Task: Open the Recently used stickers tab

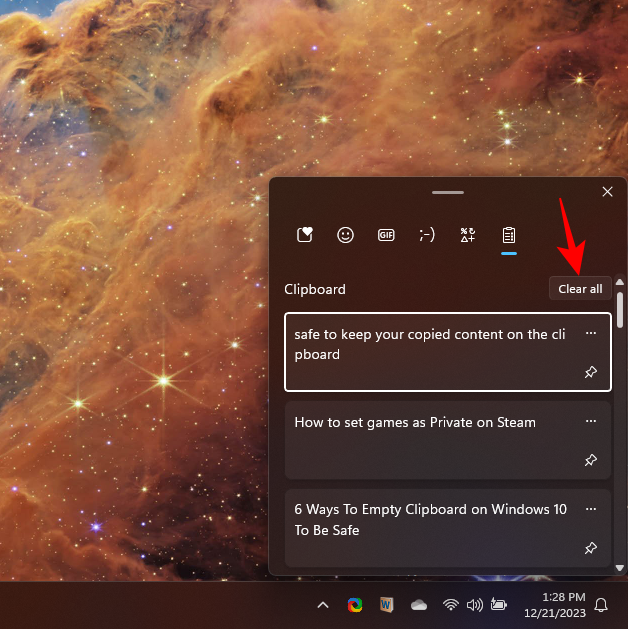Action: tap(305, 235)
